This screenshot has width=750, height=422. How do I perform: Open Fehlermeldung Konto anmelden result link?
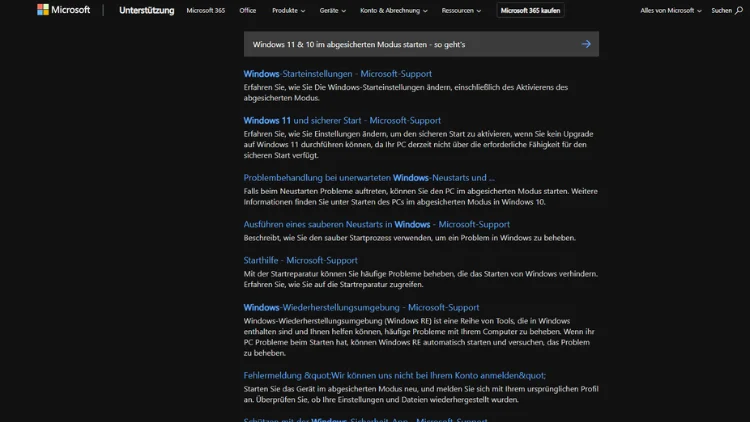(x=395, y=376)
